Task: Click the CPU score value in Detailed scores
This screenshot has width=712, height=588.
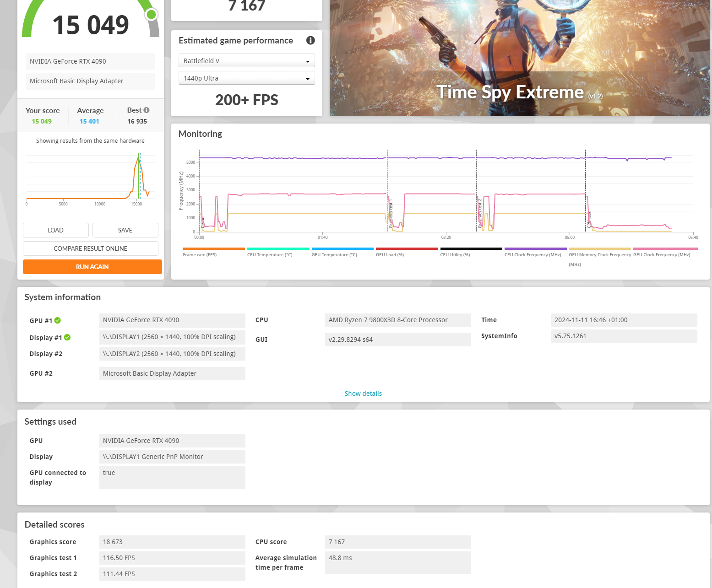Action: coord(398,542)
